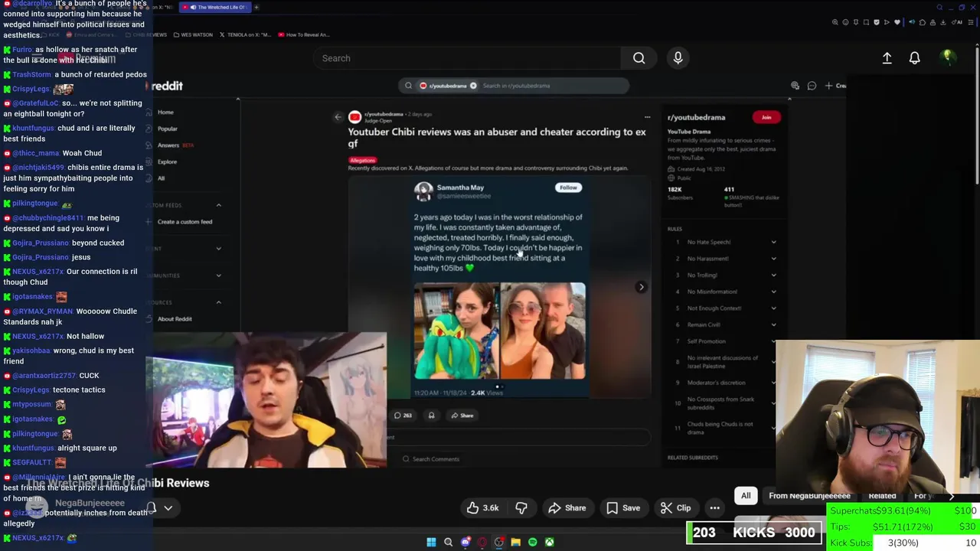Open Reddit Explore in sidebar

coord(167,161)
